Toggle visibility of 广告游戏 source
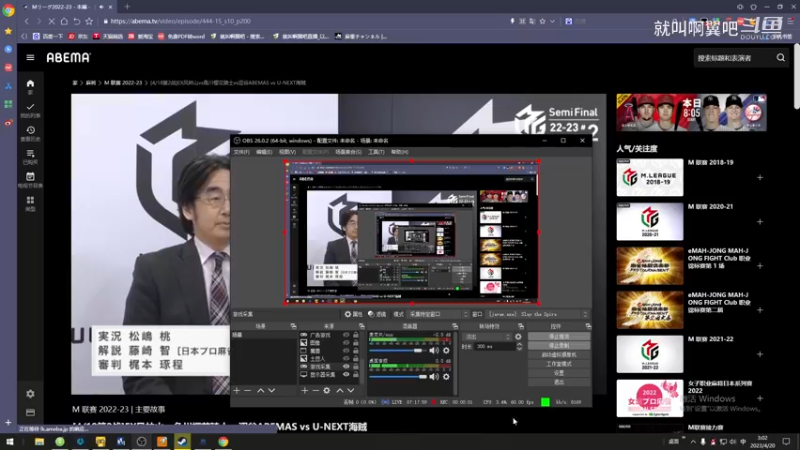This screenshot has height=450, width=800. (x=346, y=335)
